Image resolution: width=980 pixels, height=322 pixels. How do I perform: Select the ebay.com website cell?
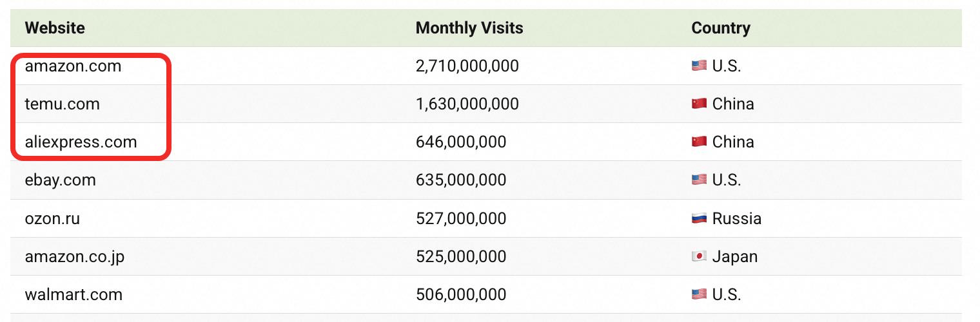pyautogui.click(x=61, y=180)
